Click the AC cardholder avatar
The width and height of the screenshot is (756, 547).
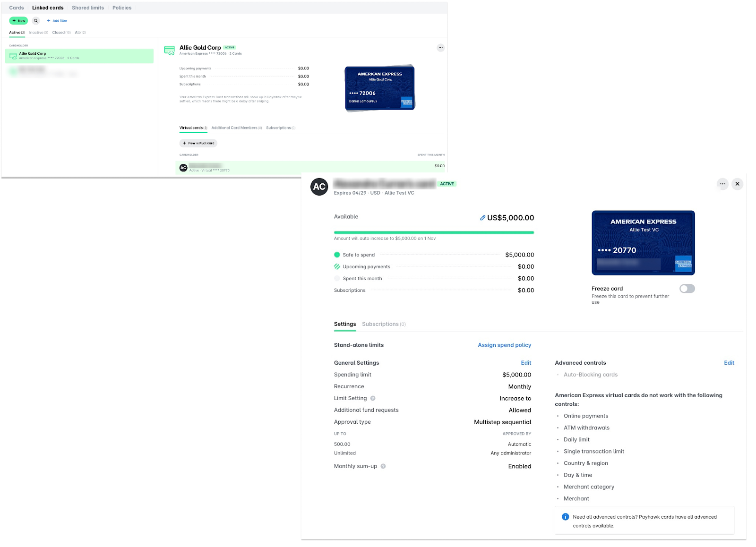(x=319, y=187)
